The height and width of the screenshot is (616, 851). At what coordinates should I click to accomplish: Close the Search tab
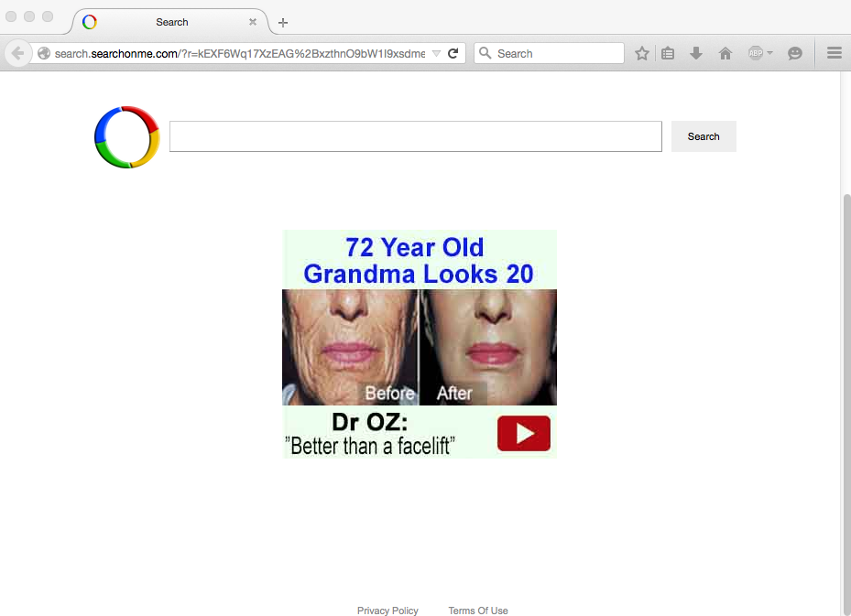pyautogui.click(x=253, y=22)
